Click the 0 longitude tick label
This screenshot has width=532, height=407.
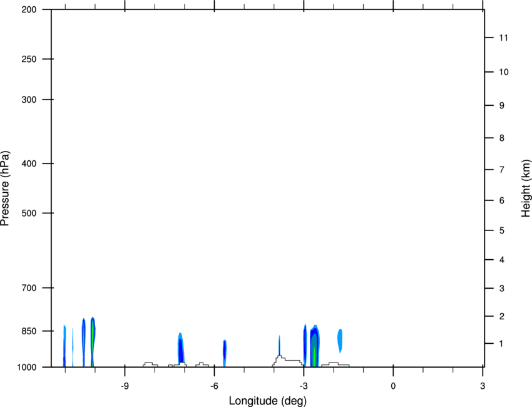[x=393, y=386]
